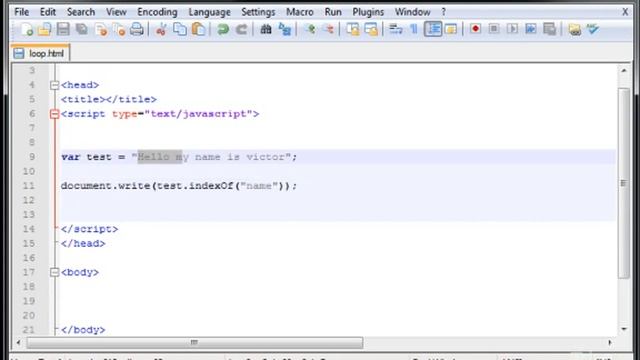
Task: Open Find with the binoculars icon
Action: pyautogui.click(x=266, y=29)
